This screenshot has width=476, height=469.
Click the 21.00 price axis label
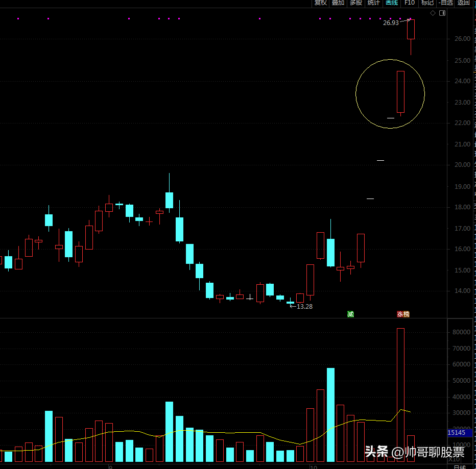pyautogui.click(x=462, y=144)
